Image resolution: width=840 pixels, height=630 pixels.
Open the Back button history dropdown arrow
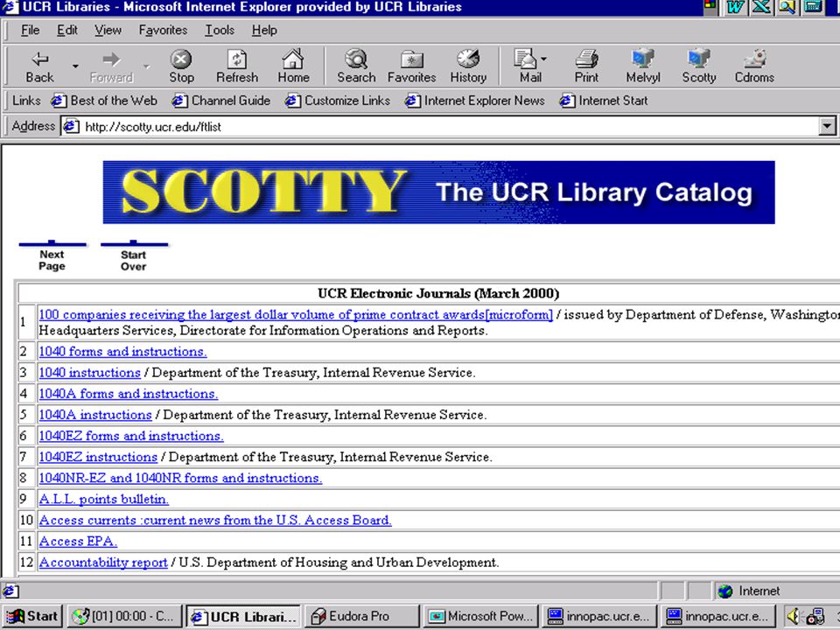[x=75, y=66]
